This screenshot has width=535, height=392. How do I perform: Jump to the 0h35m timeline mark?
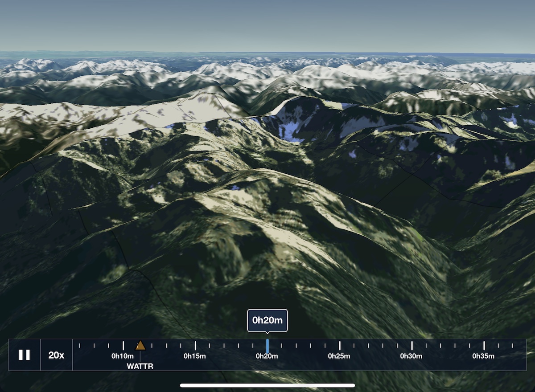[x=484, y=346]
